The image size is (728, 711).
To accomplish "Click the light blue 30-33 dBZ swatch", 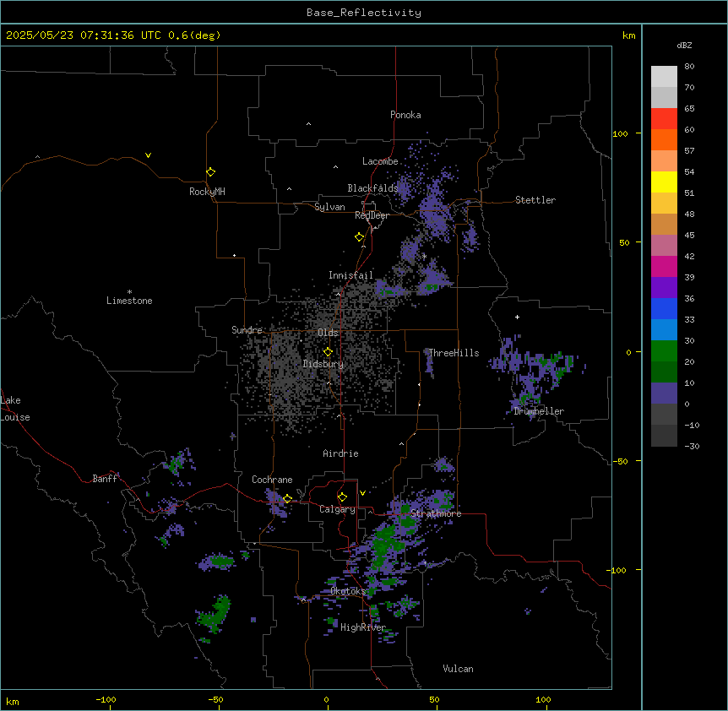I will click(664, 330).
